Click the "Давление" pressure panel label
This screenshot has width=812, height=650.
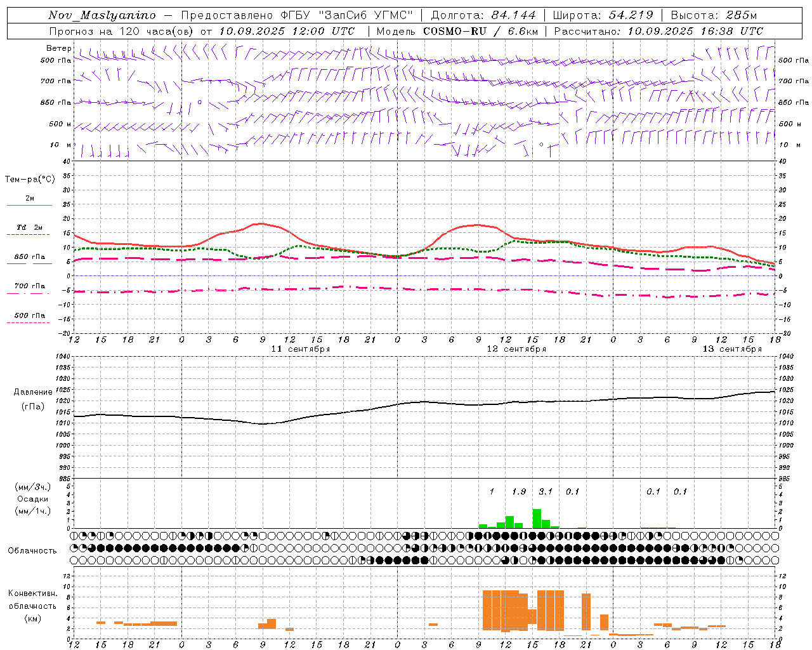point(33,392)
